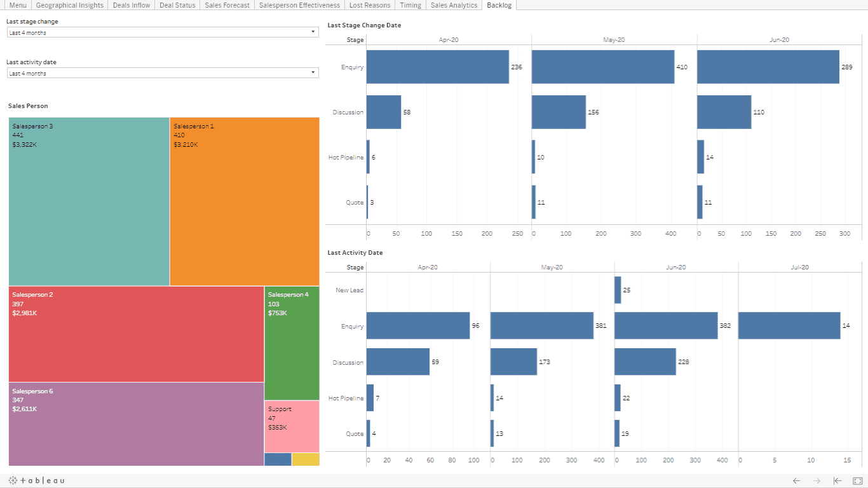Open the Sales Forecast tab
Screen dimensions: 868x488
227,5
